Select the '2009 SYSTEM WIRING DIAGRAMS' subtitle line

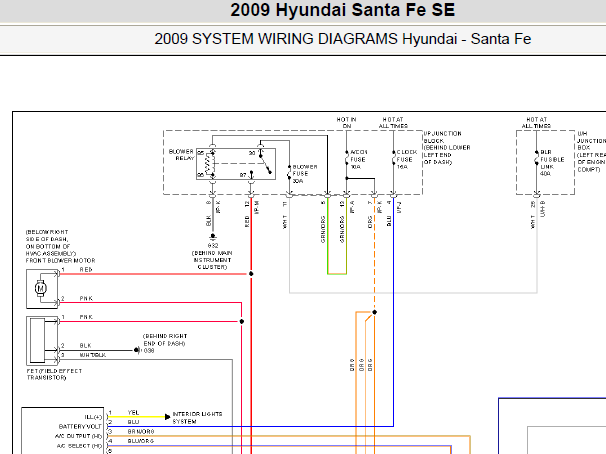click(342, 39)
